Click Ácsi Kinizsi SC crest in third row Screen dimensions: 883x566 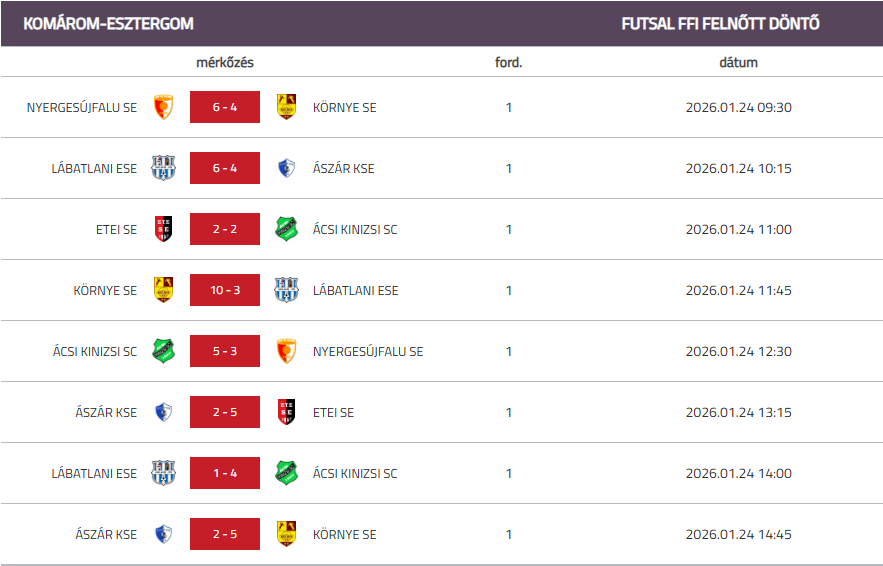click(287, 229)
